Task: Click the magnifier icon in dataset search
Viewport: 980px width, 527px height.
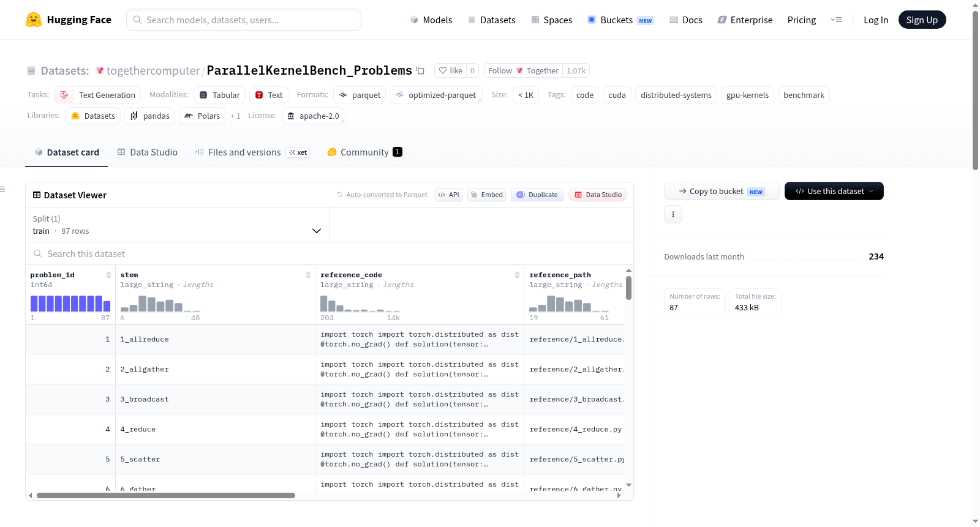Action: (38, 253)
